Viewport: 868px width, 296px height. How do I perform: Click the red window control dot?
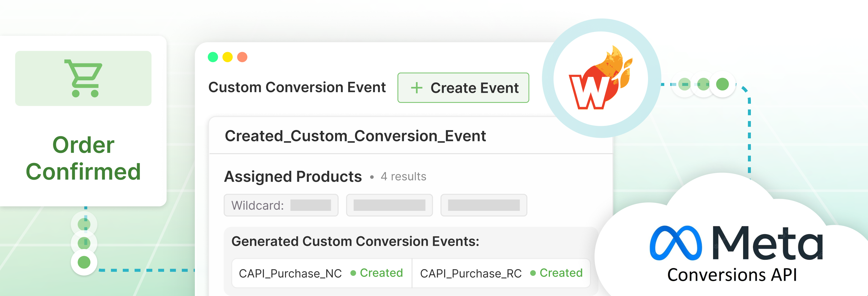click(x=242, y=57)
